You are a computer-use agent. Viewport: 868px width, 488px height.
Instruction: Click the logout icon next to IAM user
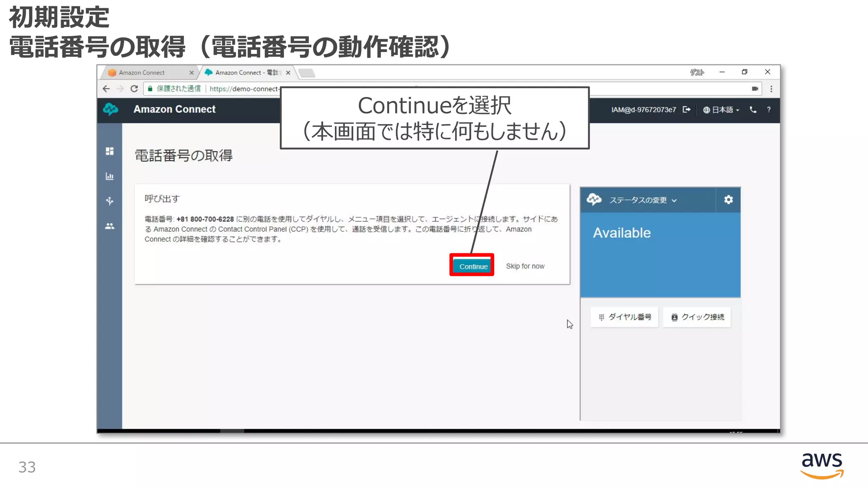687,110
